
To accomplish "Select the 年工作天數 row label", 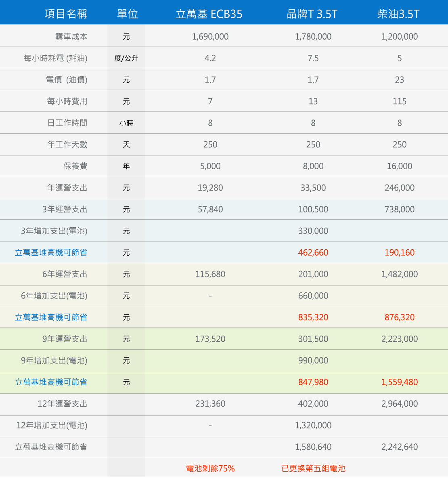I will click(x=67, y=145).
